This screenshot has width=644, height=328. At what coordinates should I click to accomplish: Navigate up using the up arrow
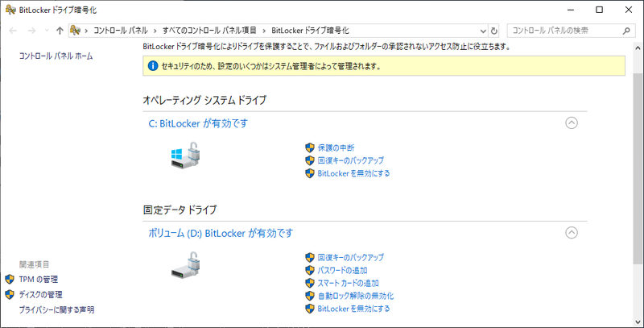60,31
